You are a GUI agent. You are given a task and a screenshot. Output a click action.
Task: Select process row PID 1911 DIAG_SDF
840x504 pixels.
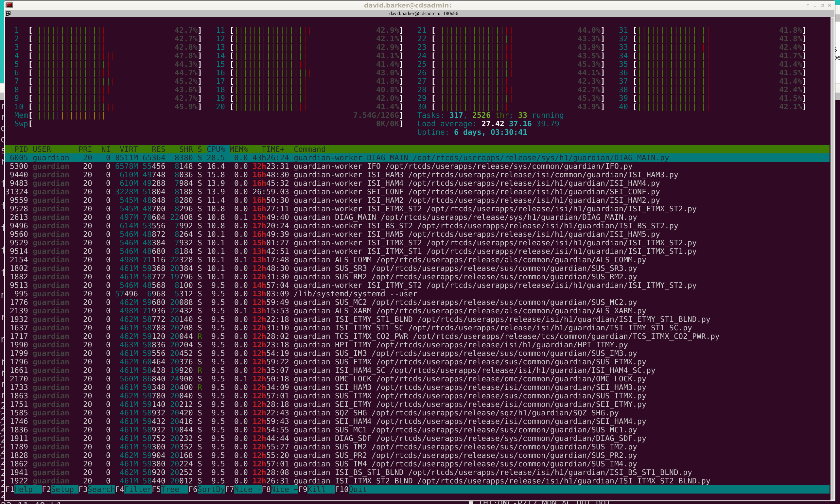(x=417, y=438)
